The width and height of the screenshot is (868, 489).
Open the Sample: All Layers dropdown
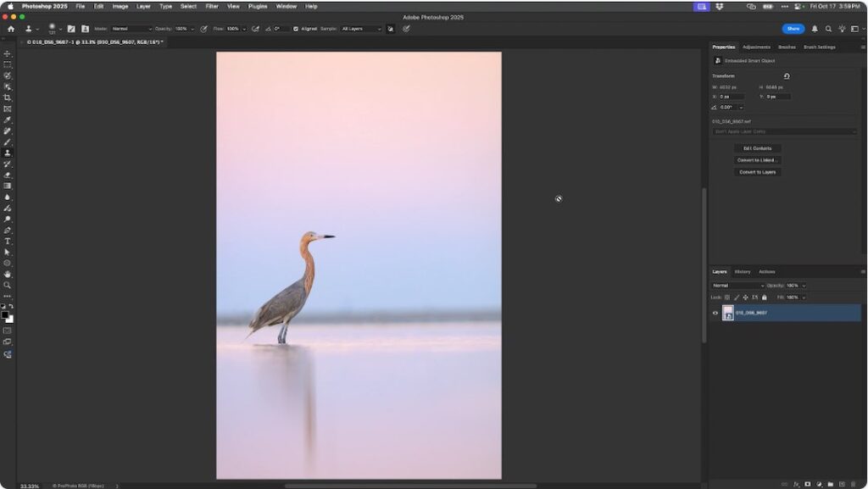360,28
